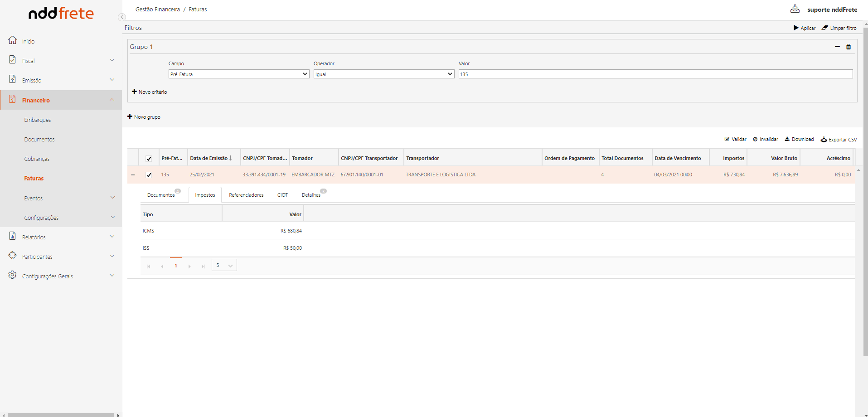Click the download tray icon beside suporte nddFrete

[x=795, y=9]
